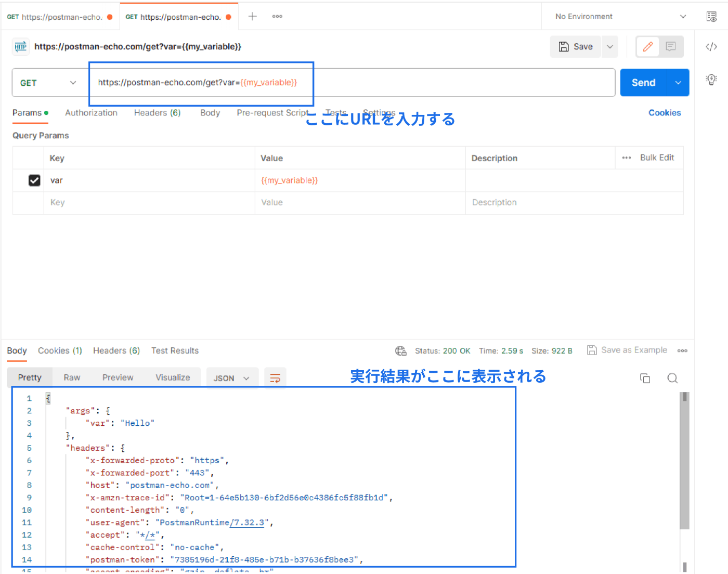Viewport: 728px width, 574px height.
Task: Open the No Environment selector
Action: 620,17
